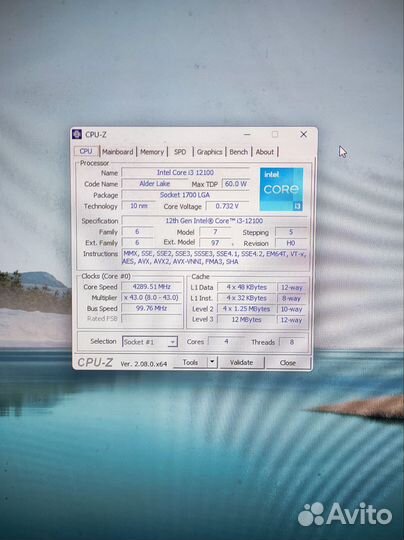Click the L1 Inst. value 4 x 32 KBytes
The width and height of the screenshot is (404, 540).
coord(247,298)
